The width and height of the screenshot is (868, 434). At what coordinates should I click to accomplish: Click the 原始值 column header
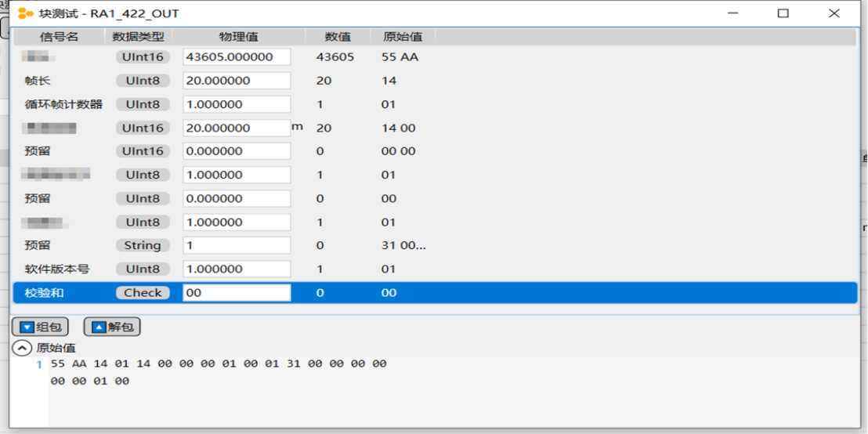coord(402,37)
